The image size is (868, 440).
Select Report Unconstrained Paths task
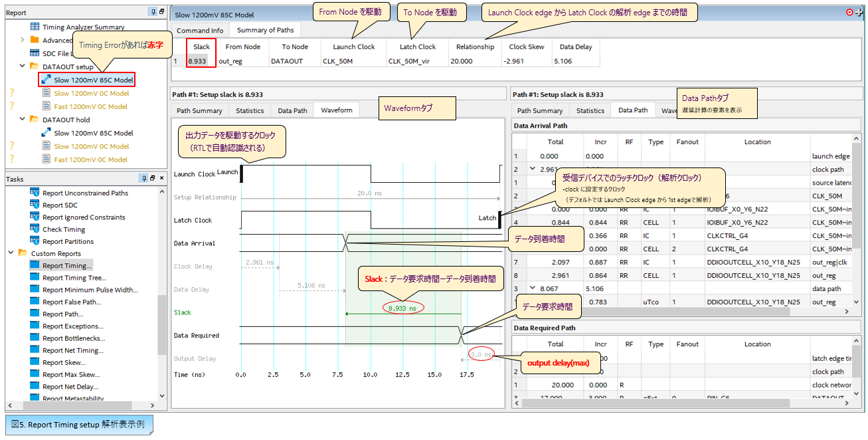85,193
